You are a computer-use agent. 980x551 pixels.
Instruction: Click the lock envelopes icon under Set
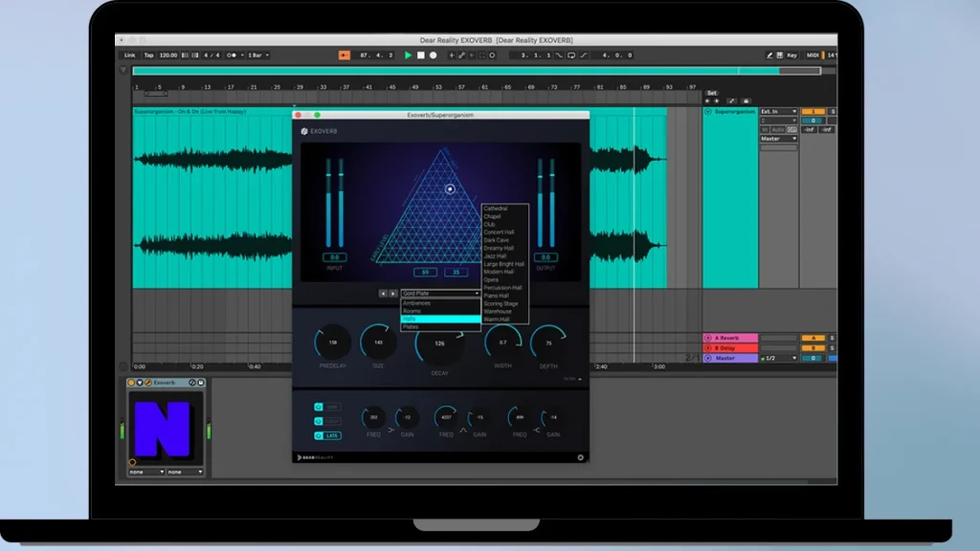click(746, 100)
